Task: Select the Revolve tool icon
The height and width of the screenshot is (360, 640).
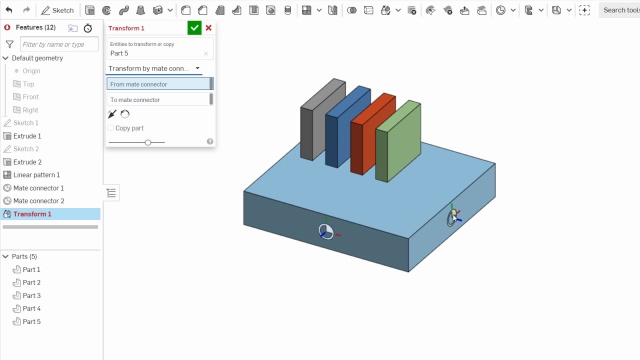Action: tap(107, 10)
